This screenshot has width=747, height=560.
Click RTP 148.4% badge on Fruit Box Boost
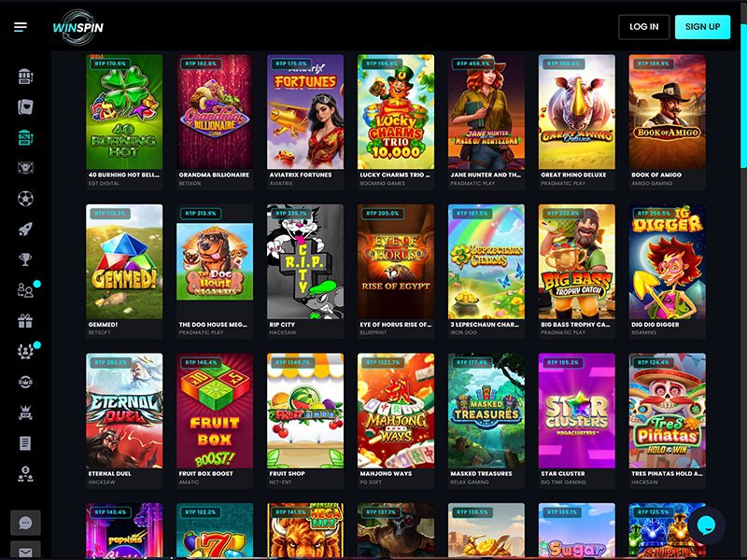[201, 362]
